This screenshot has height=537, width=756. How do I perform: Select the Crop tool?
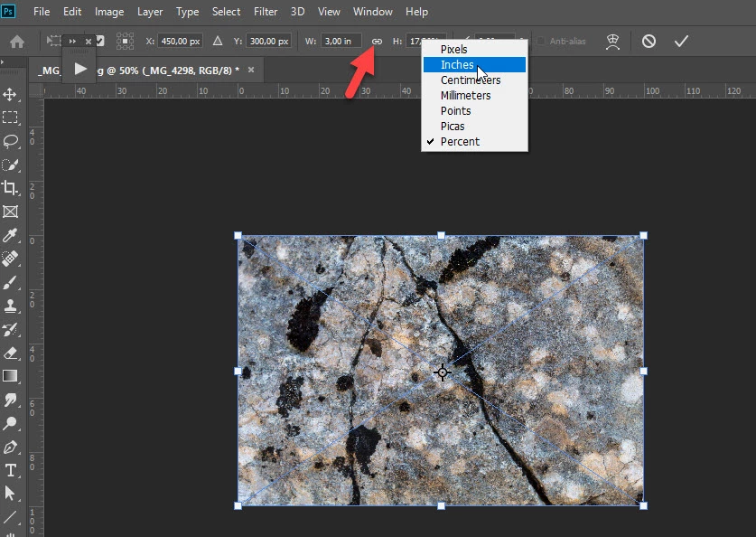[x=10, y=187]
